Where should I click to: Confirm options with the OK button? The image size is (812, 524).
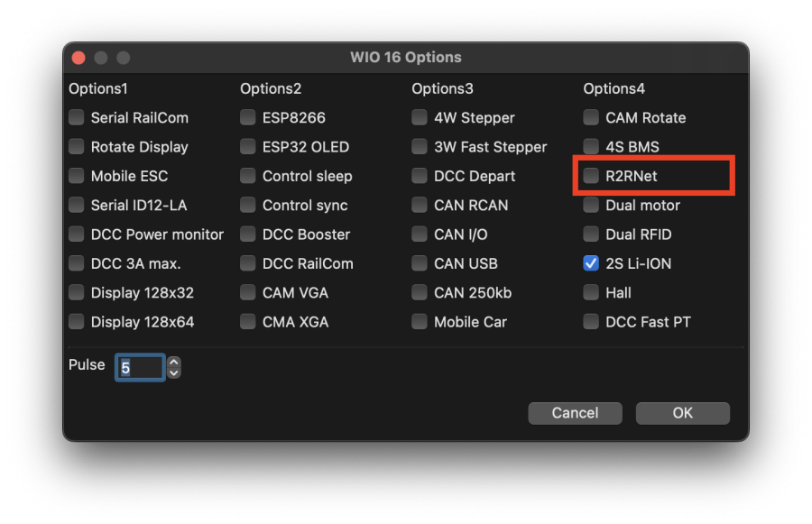coord(682,413)
